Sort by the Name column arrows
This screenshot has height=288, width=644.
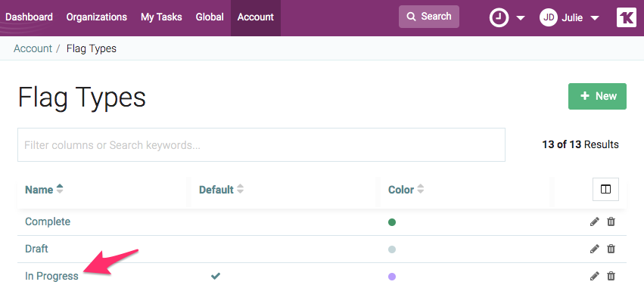coord(60,189)
